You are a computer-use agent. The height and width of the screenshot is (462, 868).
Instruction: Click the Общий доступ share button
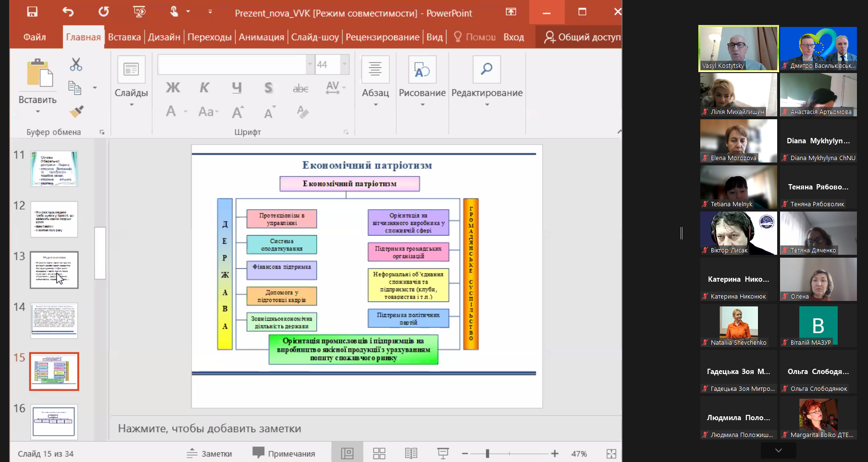tap(582, 37)
